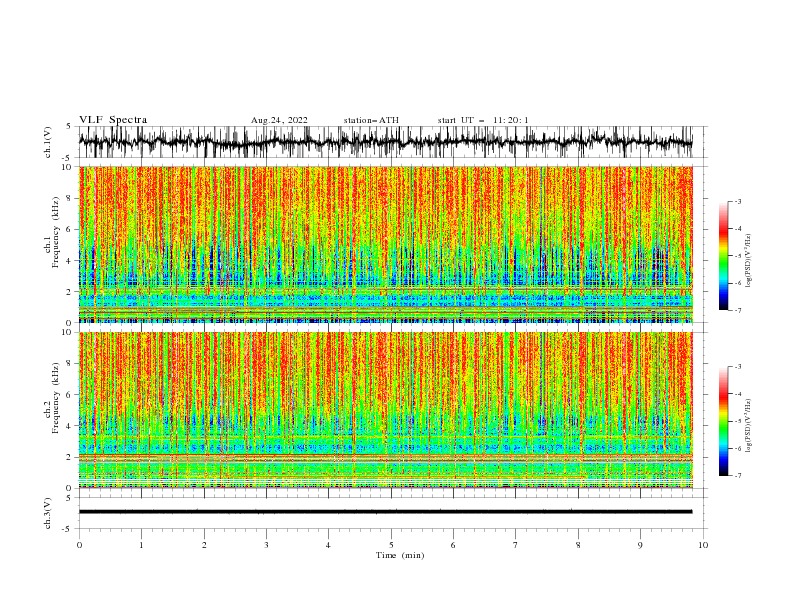Click the "6" kHz tick on ch.2 frequency axis

tap(70, 395)
